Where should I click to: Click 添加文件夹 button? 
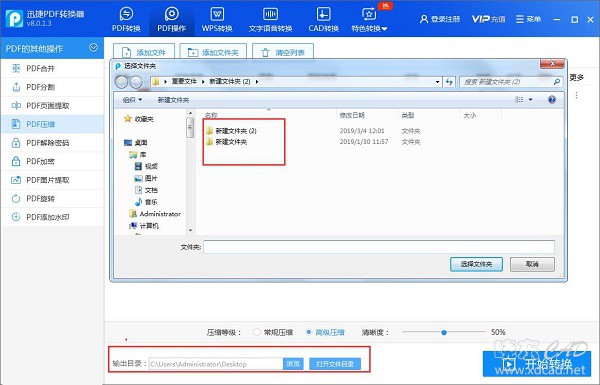(213, 52)
